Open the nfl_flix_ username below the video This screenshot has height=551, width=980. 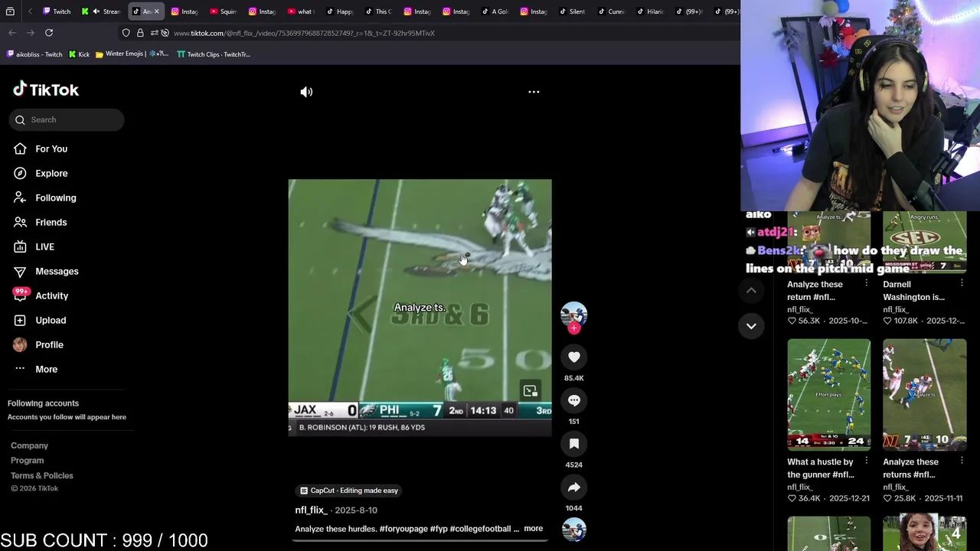tap(311, 510)
